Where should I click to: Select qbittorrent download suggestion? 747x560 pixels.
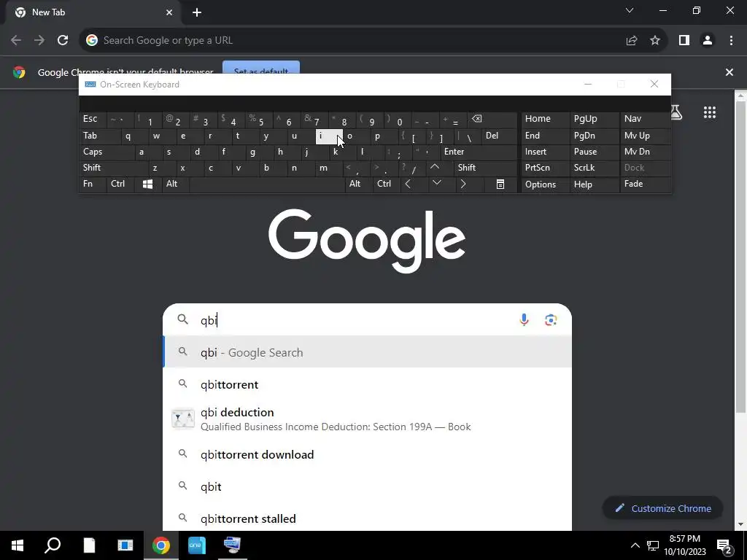tap(368, 455)
